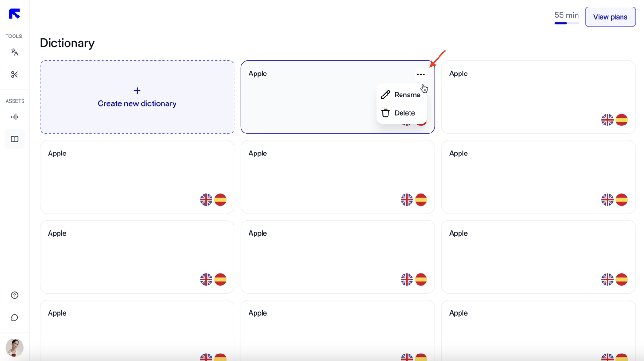Screen dimensions: 644x361
Task: Click the trash icon next to Delete
Action: 386,112
